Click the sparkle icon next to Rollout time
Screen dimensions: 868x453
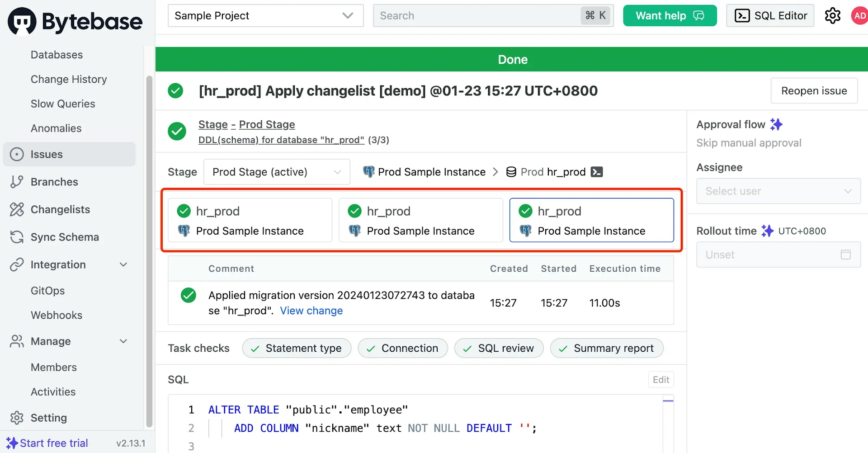point(767,231)
